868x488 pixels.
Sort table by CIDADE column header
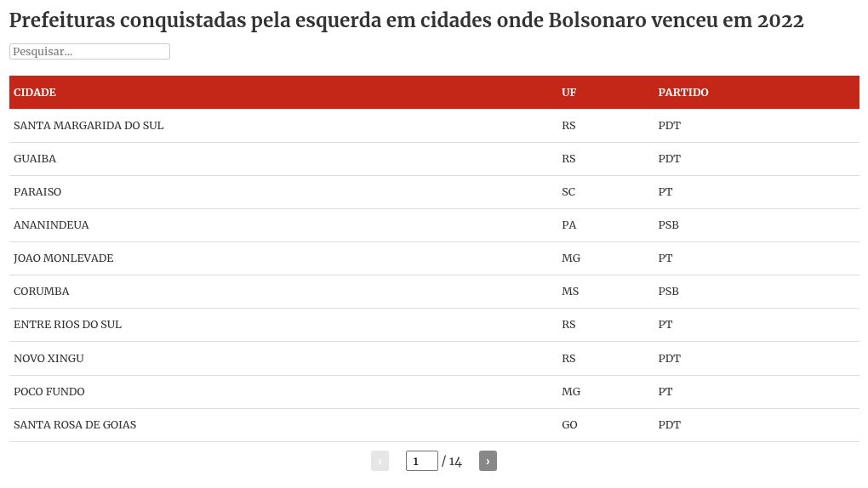pyautogui.click(x=35, y=93)
